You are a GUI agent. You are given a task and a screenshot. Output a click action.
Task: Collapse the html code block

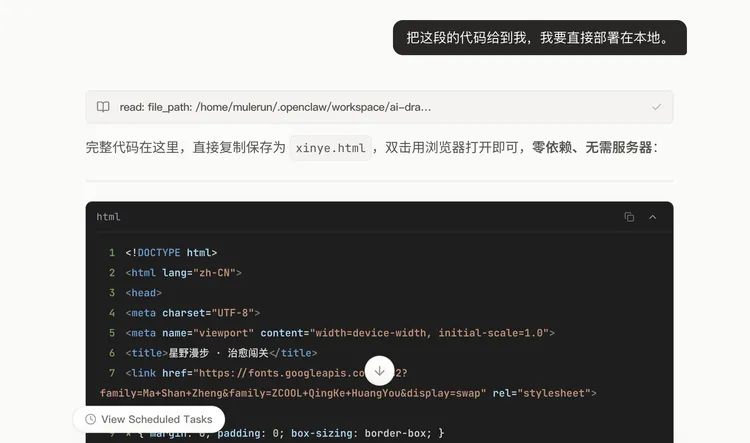click(653, 217)
